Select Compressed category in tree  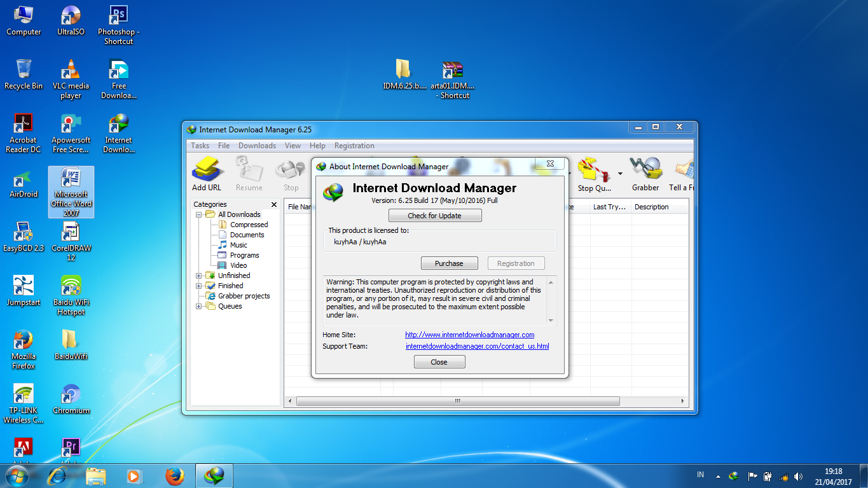point(249,225)
